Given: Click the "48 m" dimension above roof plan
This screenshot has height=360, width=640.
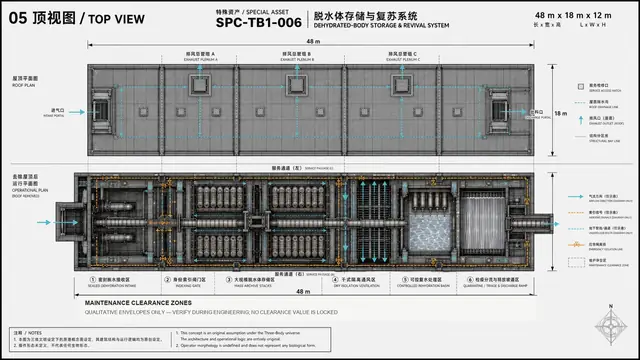Looking at the screenshot, I should (x=313, y=41).
